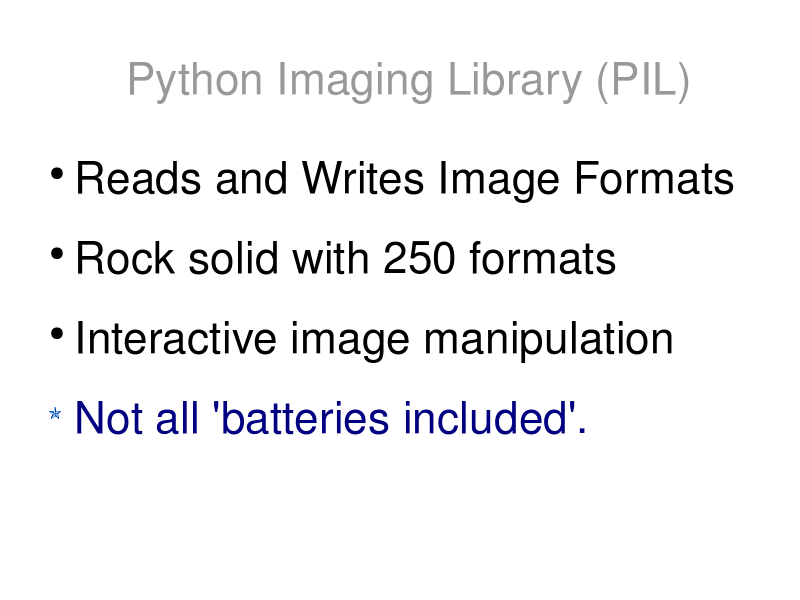Click the number 250 in second bullet
Viewport: 800px width, 600px height.
pos(419,259)
